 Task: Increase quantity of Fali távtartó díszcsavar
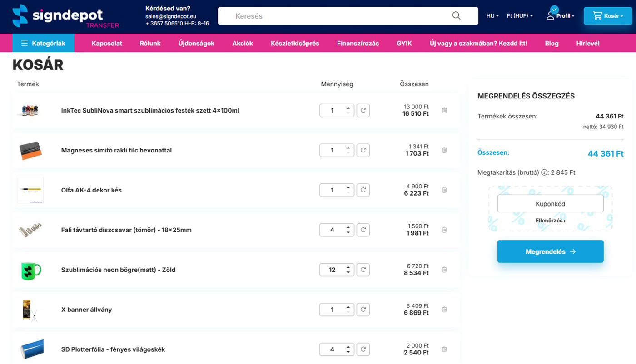click(348, 227)
